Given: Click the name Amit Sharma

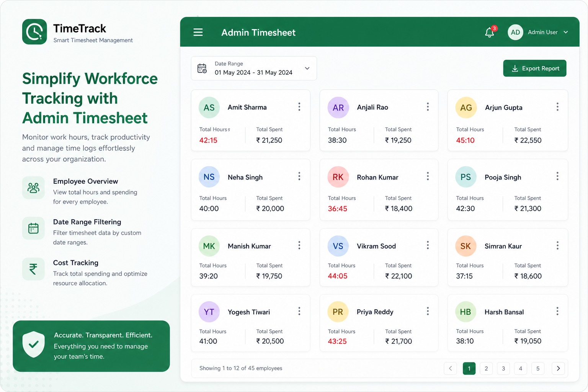Looking at the screenshot, I should tap(247, 107).
